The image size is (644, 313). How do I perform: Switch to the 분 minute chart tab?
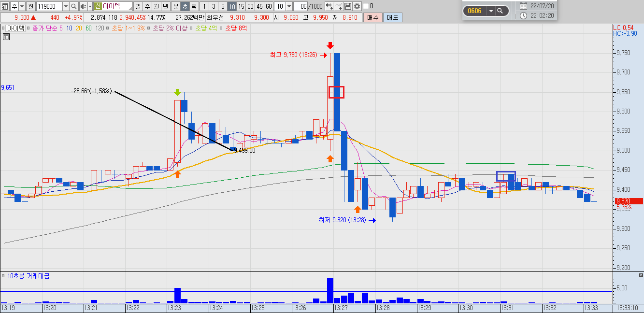(175, 6)
